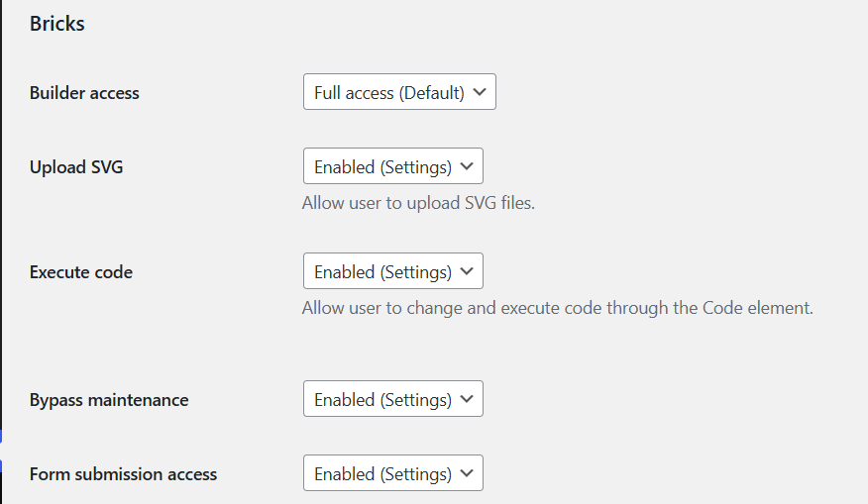
Task: Open the Upload SVG dropdown
Action: click(x=393, y=166)
